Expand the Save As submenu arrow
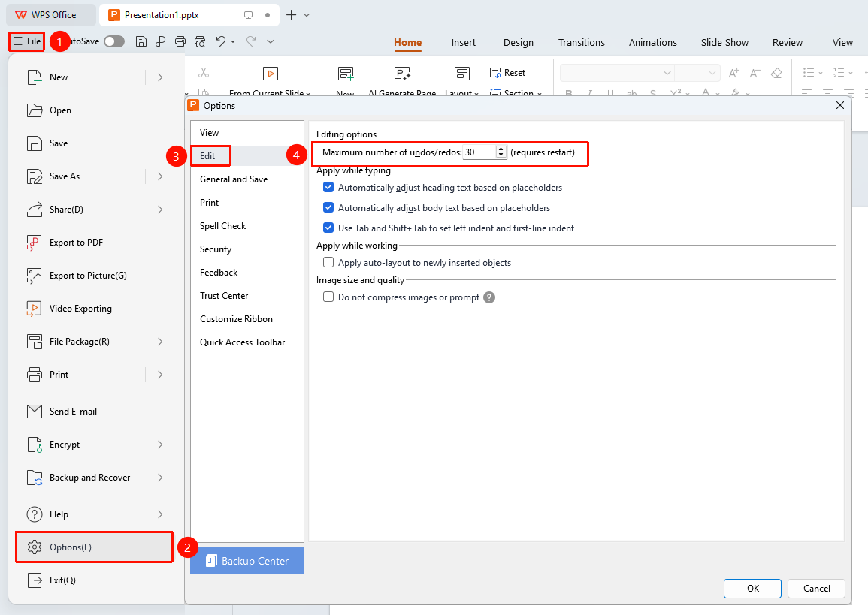868x615 pixels. pyautogui.click(x=160, y=176)
